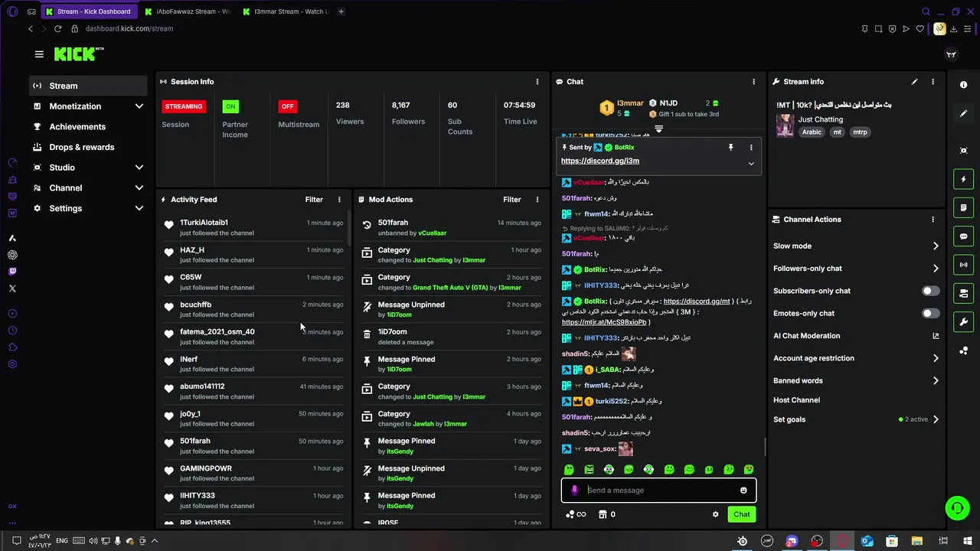The height and width of the screenshot is (551, 980).
Task: Go to Achievements page
Action: pyautogui.click(x=89, y=127)
